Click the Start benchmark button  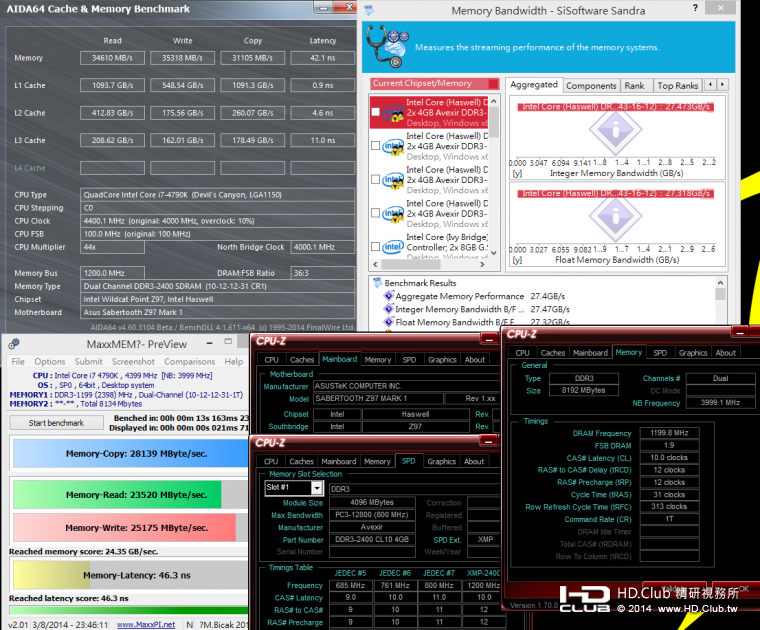(56, 423)
